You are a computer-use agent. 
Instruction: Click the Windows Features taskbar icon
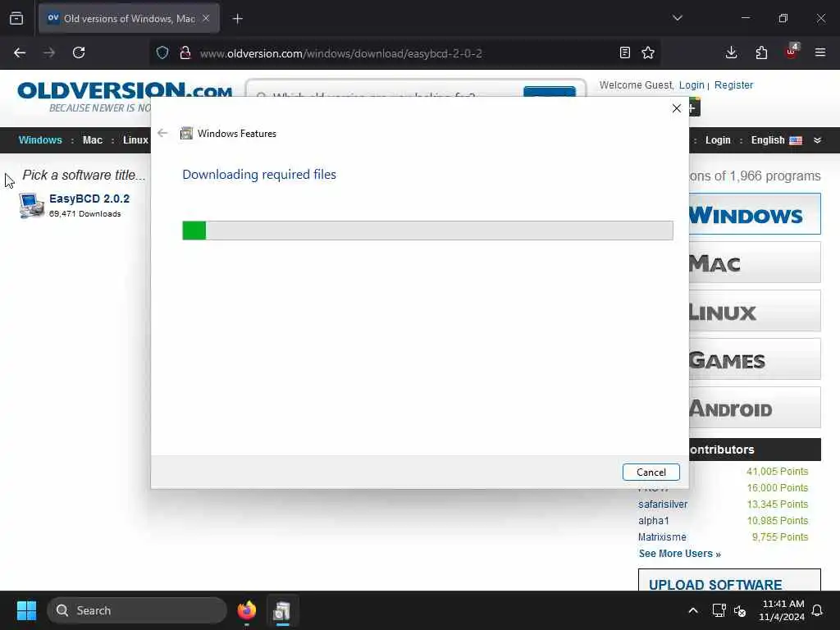[282, 610]
